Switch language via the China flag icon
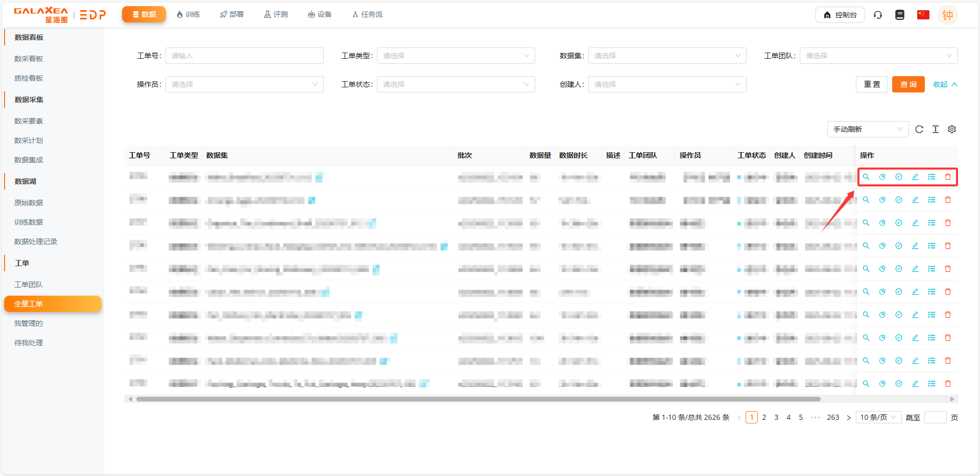The width and height of the screenshot is (980, 476). click(x=923, y=15)
